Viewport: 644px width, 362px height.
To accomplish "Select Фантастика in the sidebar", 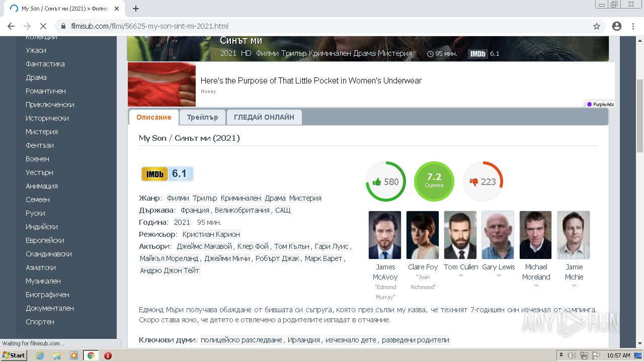I will 45,64.
